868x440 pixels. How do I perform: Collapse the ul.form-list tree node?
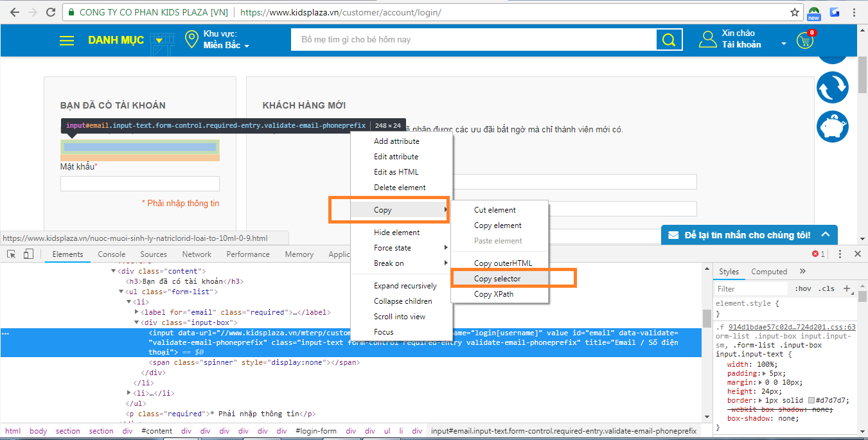pyautogui.click(x=121, y=292)
